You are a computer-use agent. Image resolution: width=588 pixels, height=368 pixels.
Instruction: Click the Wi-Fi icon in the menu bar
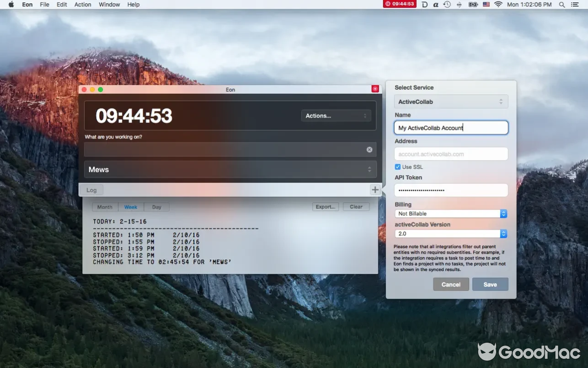498,4
